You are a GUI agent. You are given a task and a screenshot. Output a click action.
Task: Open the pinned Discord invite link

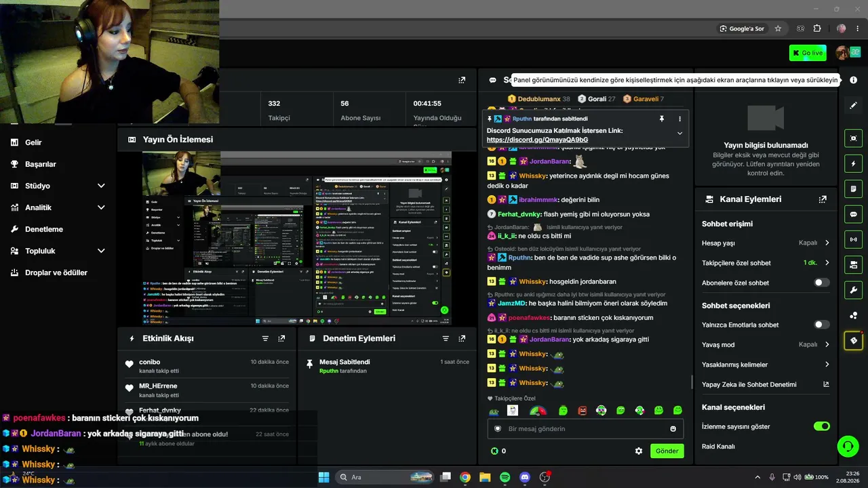(x=538, y=140)
